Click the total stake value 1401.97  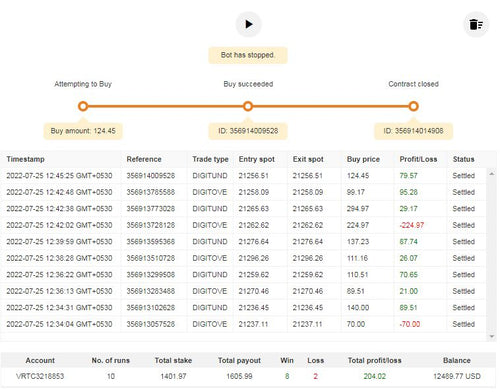[x=173, y=376]
